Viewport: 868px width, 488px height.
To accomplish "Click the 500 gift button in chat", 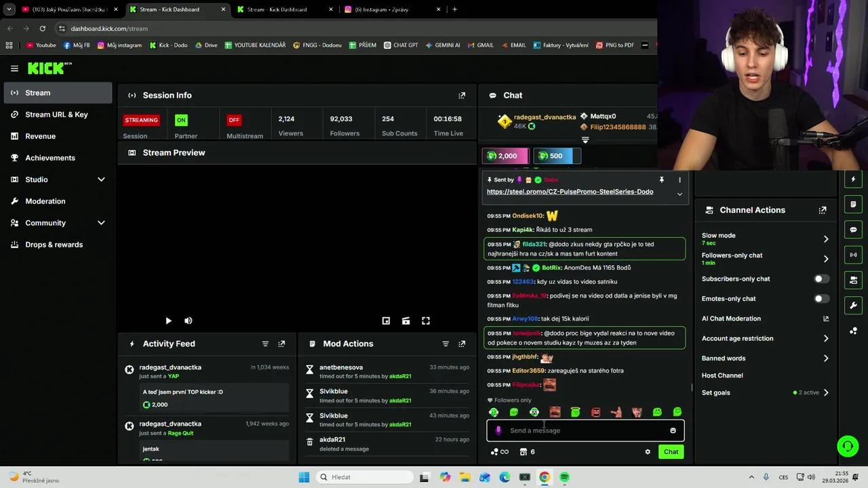I will click(556, 156).
